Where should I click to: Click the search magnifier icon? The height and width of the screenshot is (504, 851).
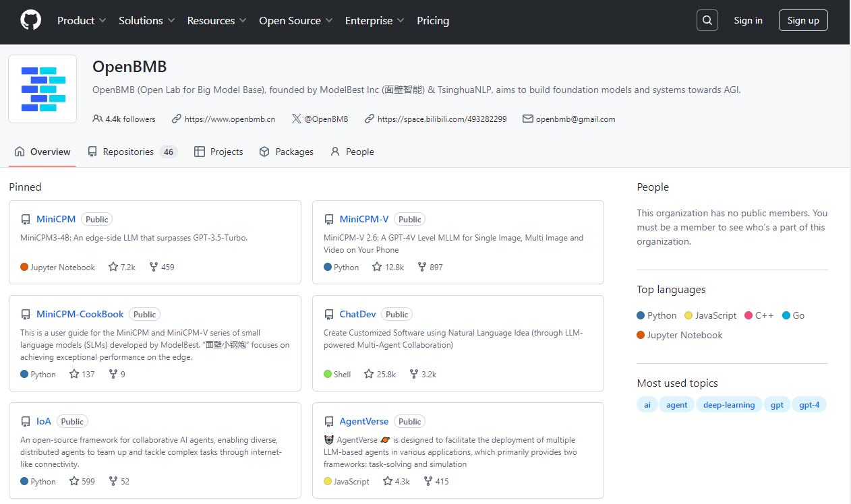[707, 20]
